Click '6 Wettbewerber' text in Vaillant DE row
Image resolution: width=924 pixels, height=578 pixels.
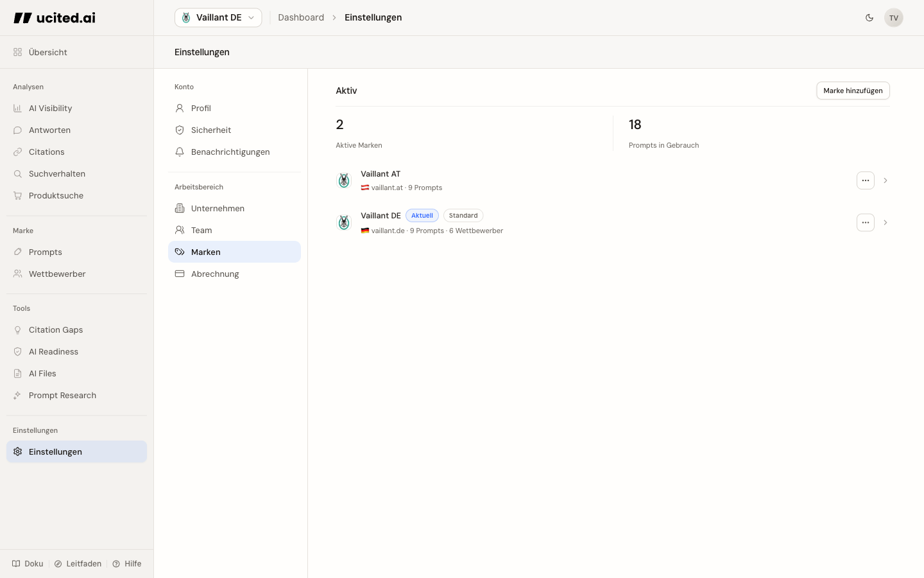476,231
